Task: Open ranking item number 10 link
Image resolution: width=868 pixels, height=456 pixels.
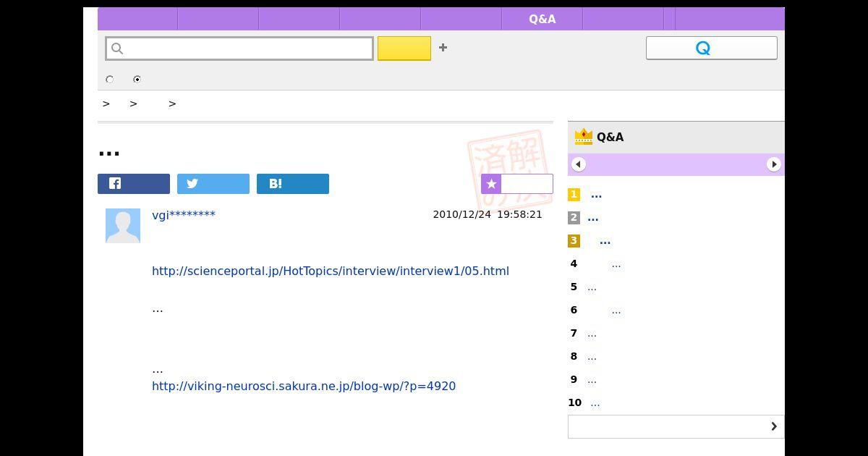Action: point(595,403)
